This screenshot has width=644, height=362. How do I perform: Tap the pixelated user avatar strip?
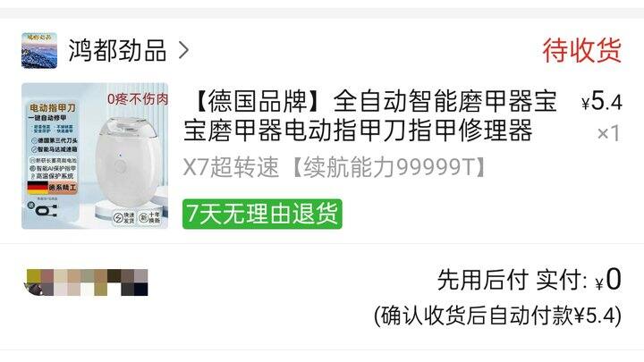click(x=87, y=282)
